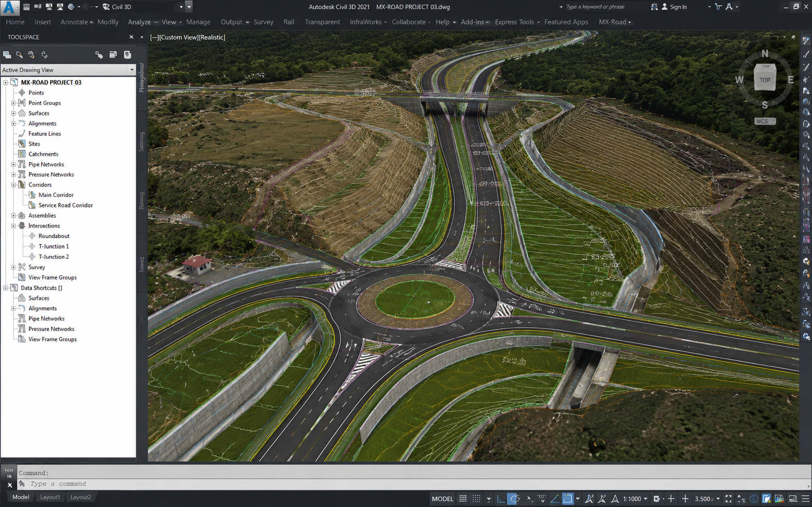The image size is (812, 507).
Task: Click the command line customize icon
Action: 22,484
